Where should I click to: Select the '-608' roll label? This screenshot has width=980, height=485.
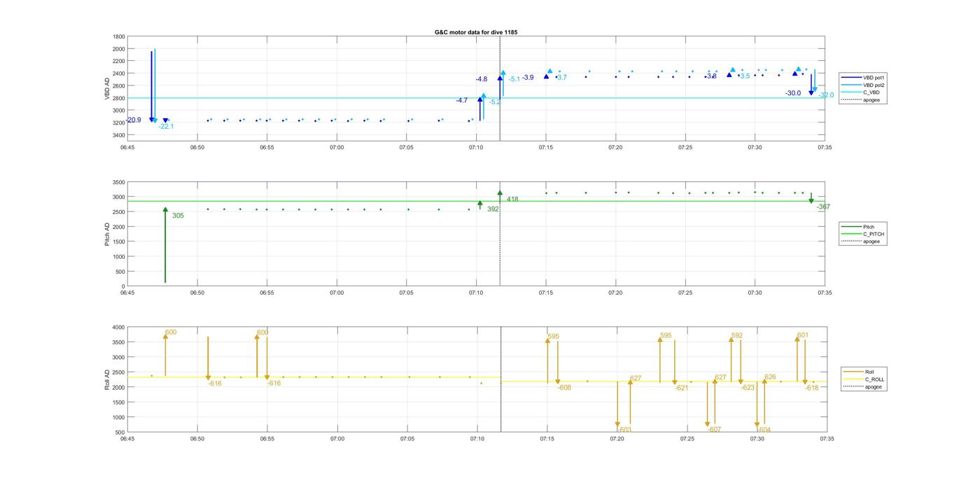coord(564,388)
